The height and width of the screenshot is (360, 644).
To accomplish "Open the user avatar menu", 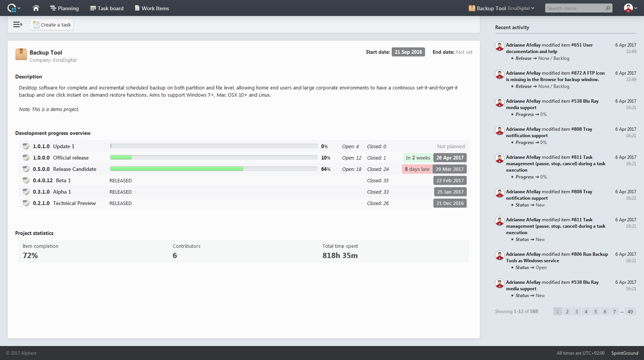I will (631, 8).
